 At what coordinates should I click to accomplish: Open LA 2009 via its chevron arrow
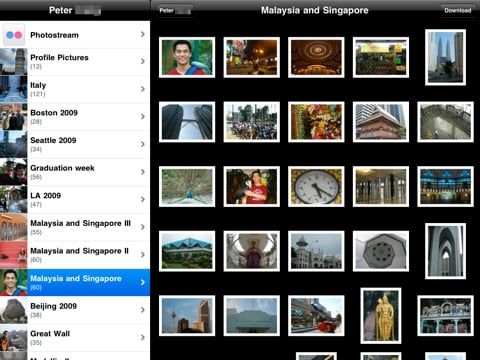pos(143,200)
